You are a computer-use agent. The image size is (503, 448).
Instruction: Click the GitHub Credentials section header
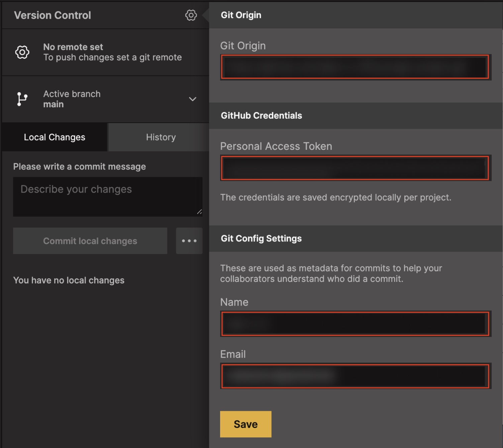coord(261,116)
